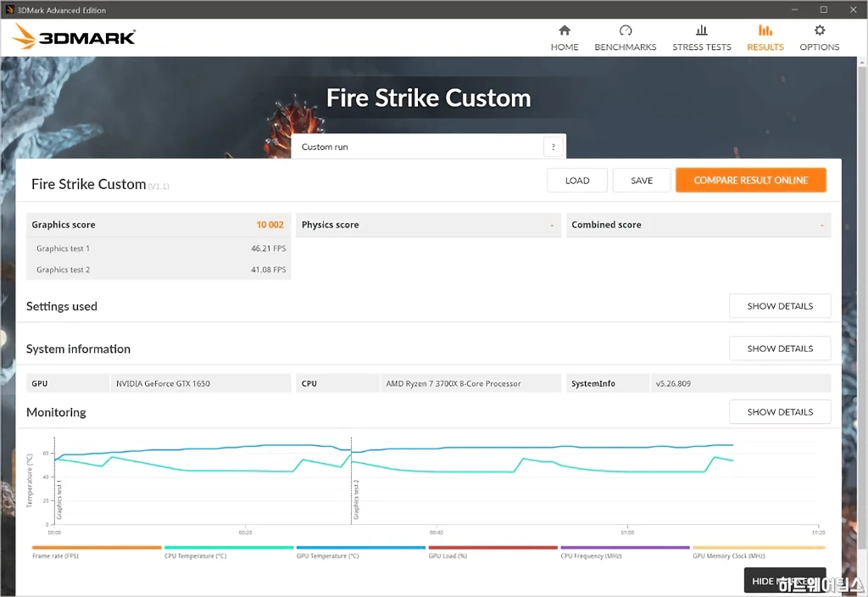
Task: Switch to STRESS TESTS tab label
Action: click(701, 47)
